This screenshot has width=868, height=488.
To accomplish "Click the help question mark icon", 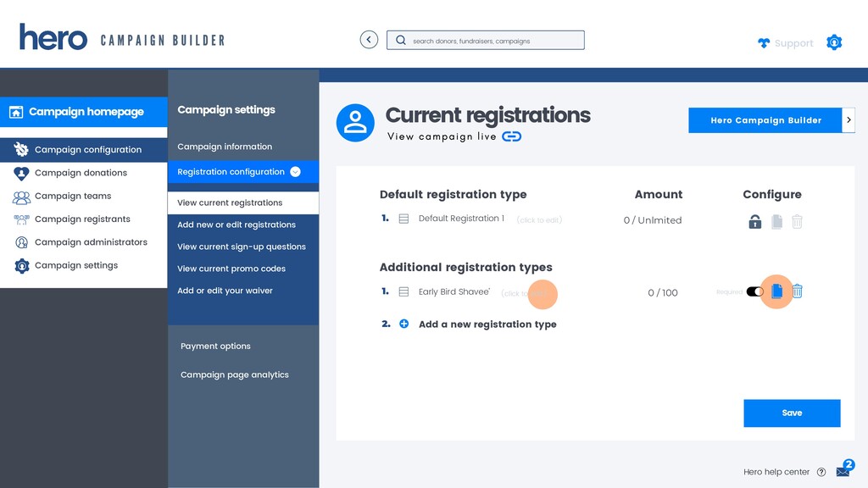I will tap(821, 472).
